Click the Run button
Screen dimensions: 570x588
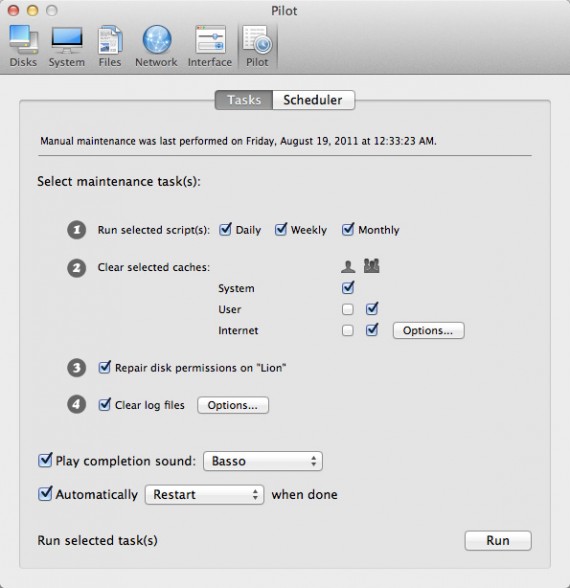point(498,540)
